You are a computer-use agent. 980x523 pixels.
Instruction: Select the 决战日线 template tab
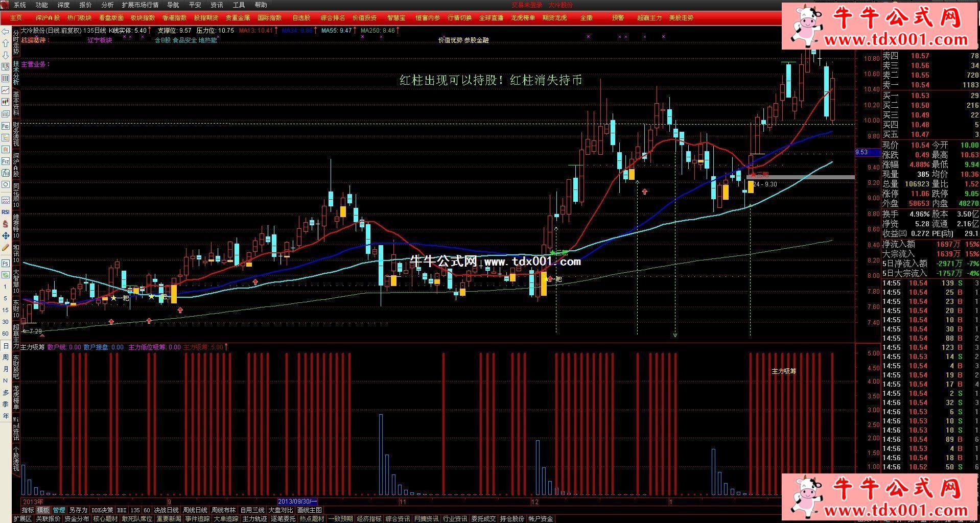click(167, 510)
